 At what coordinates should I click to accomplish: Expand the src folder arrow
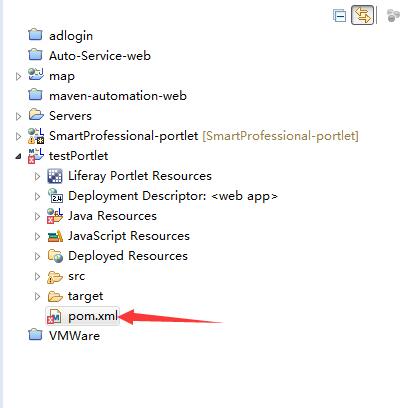point(37,276)
